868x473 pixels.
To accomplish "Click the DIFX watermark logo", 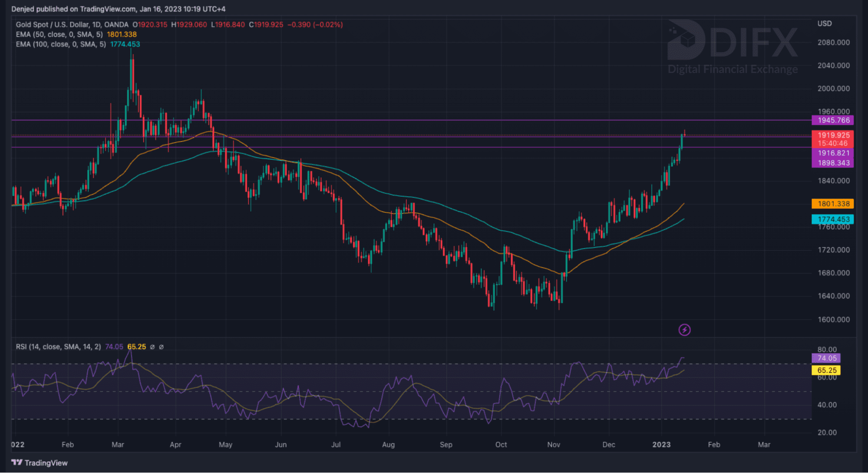I will (x=733, y=40).
